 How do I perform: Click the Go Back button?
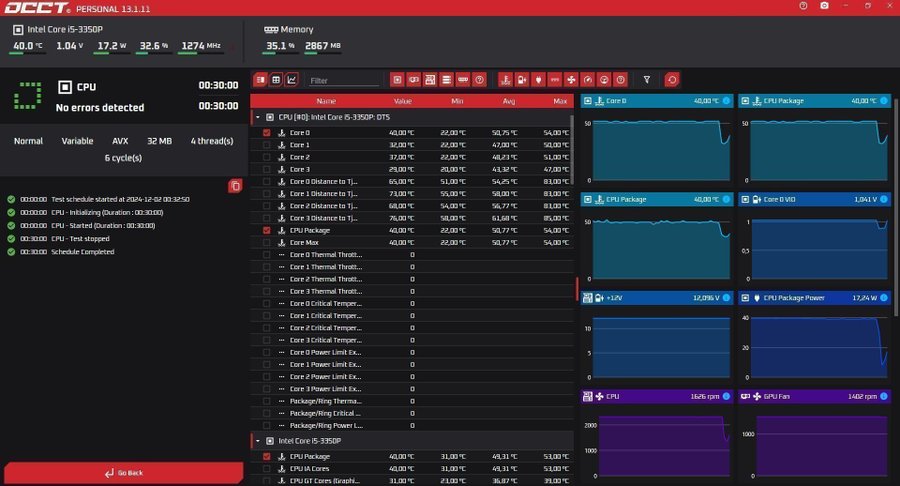(x=123, y=473)
